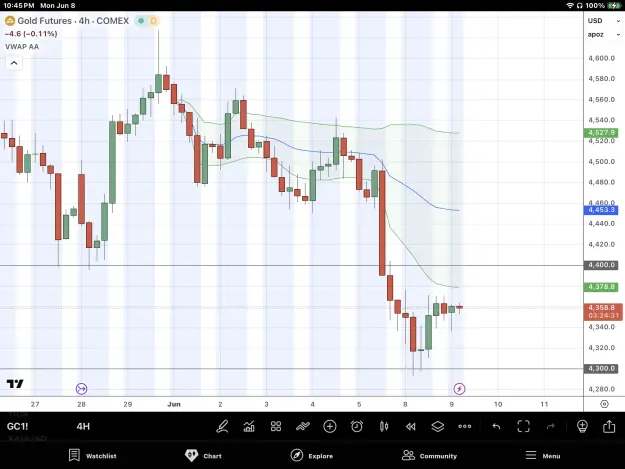Open the GC1! symbol selector
The image size is (625, 469).
18,426
